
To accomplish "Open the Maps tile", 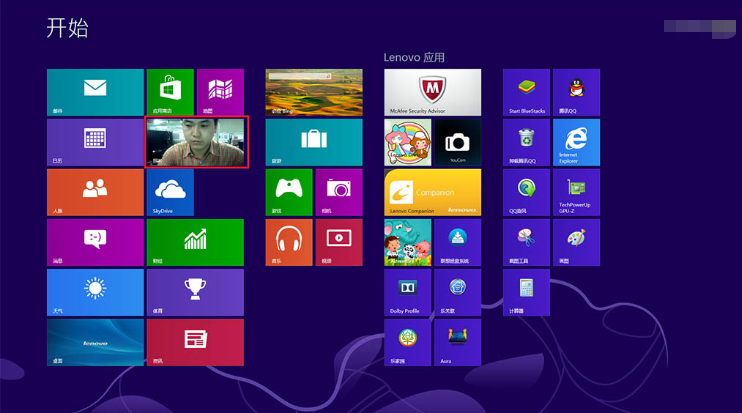I will coord(220,92).
